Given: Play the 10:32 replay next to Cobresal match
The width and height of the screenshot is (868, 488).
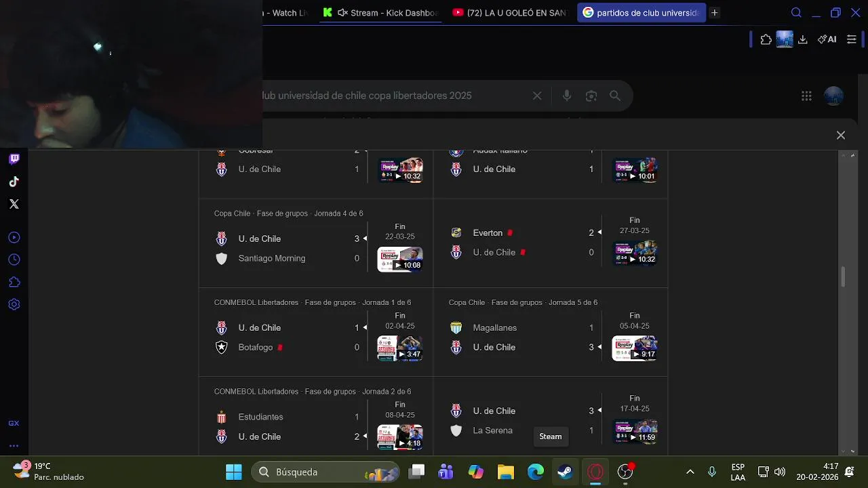Looking at the screenshot, I should click(x=400, y=170).
